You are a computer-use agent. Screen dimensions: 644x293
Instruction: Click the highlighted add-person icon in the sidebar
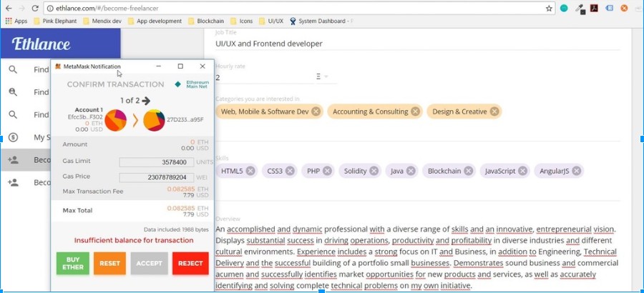pos(13,160)
